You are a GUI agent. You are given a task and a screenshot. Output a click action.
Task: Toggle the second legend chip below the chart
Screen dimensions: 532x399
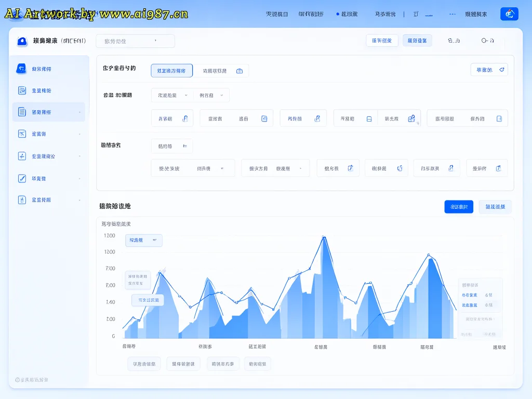pos(183,364)
